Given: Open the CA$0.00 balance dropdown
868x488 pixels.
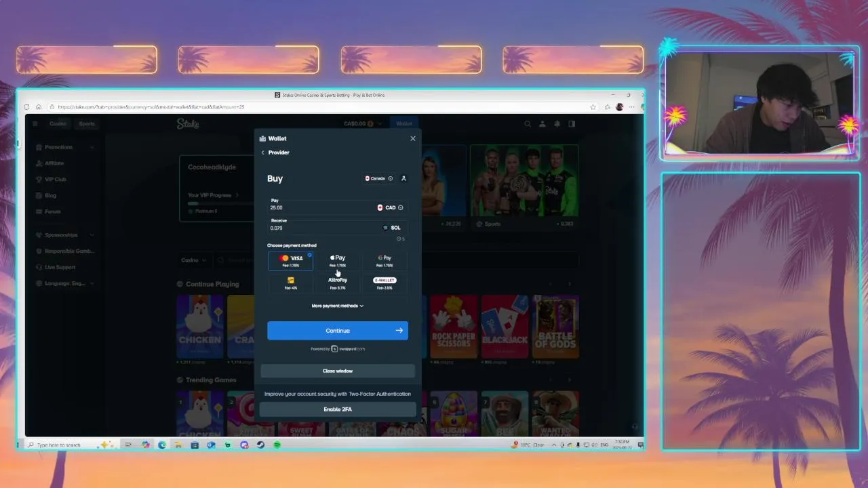Looking at the screenshot, I should (x=363, y=123).
